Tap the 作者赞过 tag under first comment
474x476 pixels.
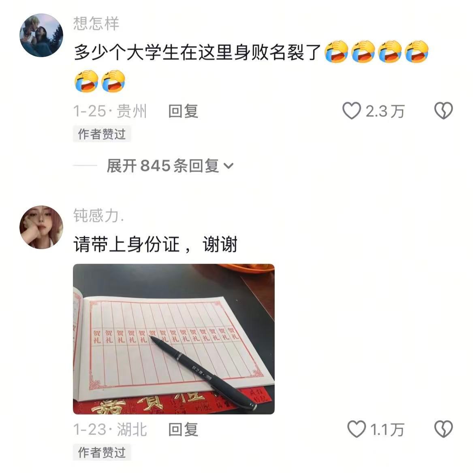click(102, 134)
